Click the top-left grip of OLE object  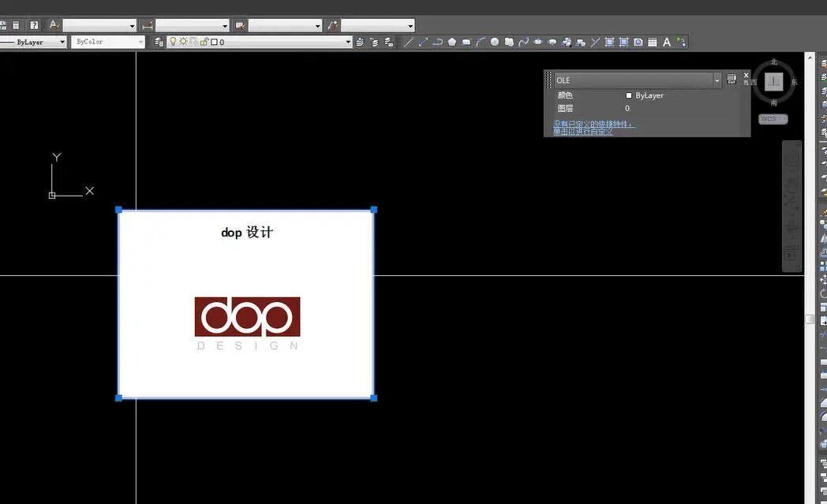[x=118, y=210]
